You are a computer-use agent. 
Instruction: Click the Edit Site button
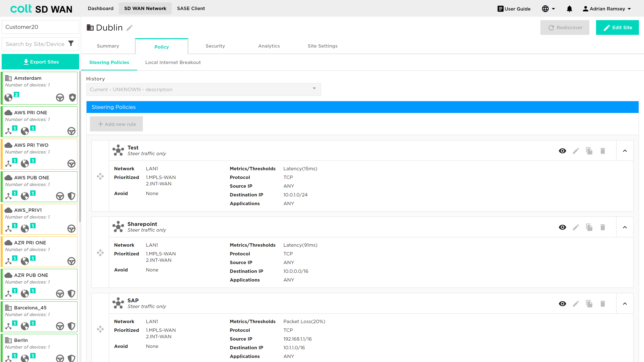pyautogui.click(x=617, y=27)
